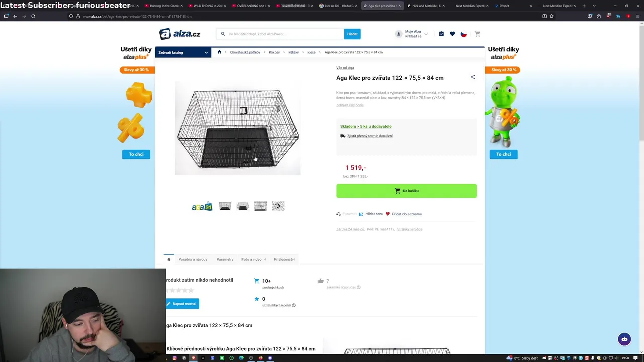Image resolution: width=644 pixels, height=362 pixels.
Task: Expand full description via Zobrazit celý popis
Action: (x=350, y=105)
